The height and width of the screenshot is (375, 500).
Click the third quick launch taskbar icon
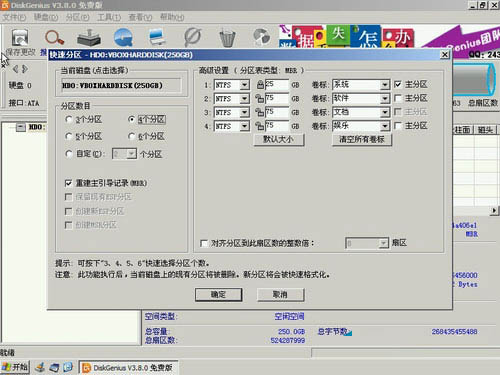pos(68,367)
